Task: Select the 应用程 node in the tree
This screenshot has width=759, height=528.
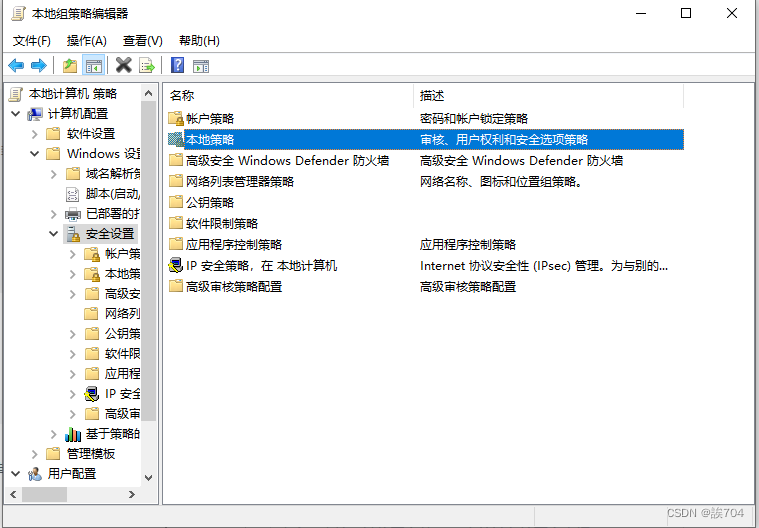Action: coord(122,374)
